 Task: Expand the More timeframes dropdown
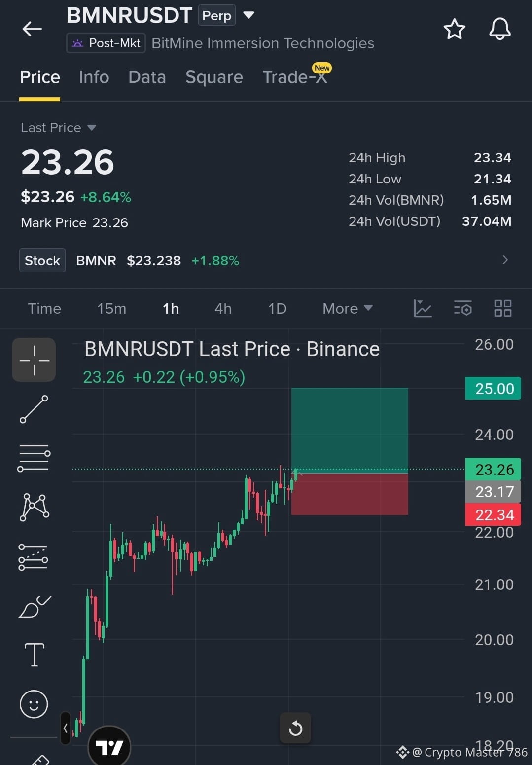click(348, 309)
